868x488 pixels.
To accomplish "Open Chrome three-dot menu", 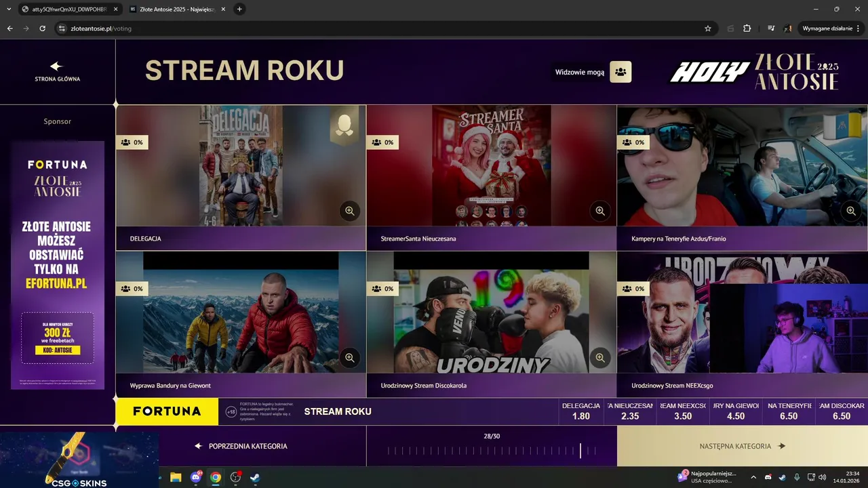I will click(859, 28).
